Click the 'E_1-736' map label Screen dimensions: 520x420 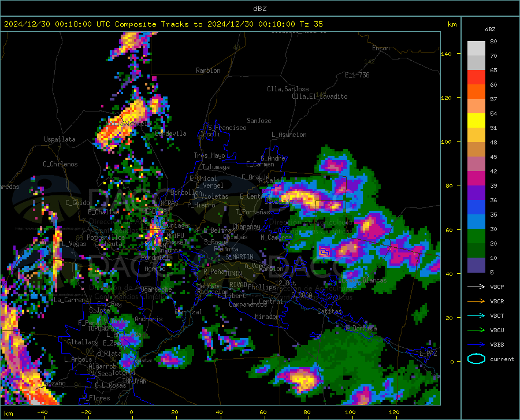click(357, 75)
